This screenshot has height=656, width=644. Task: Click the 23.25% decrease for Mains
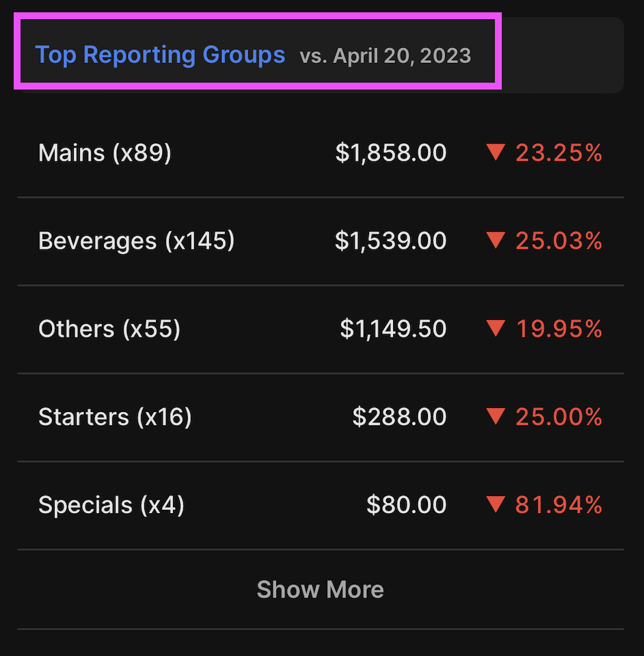pyautogui.click(x=559, y=153)
